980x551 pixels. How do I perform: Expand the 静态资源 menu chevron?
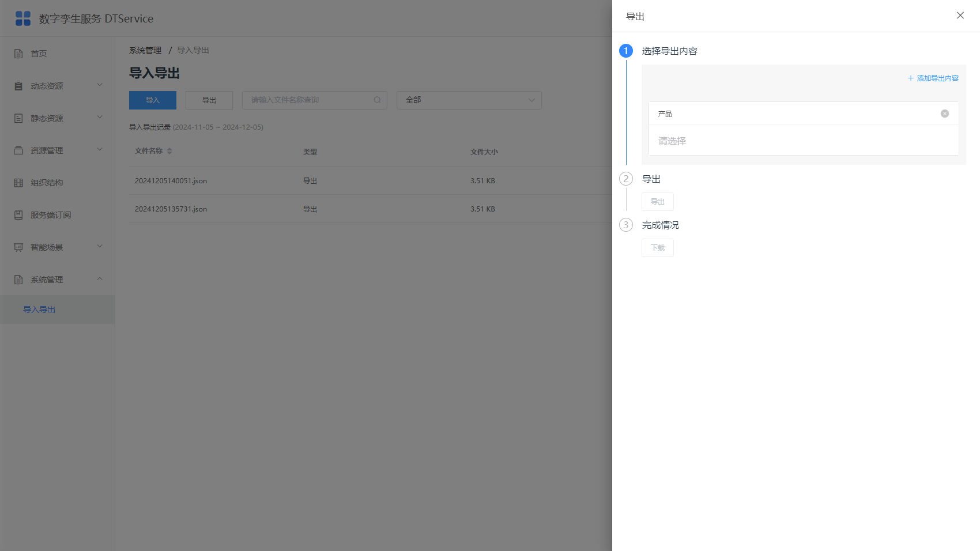pyautogui.click(x=100, y=118)
